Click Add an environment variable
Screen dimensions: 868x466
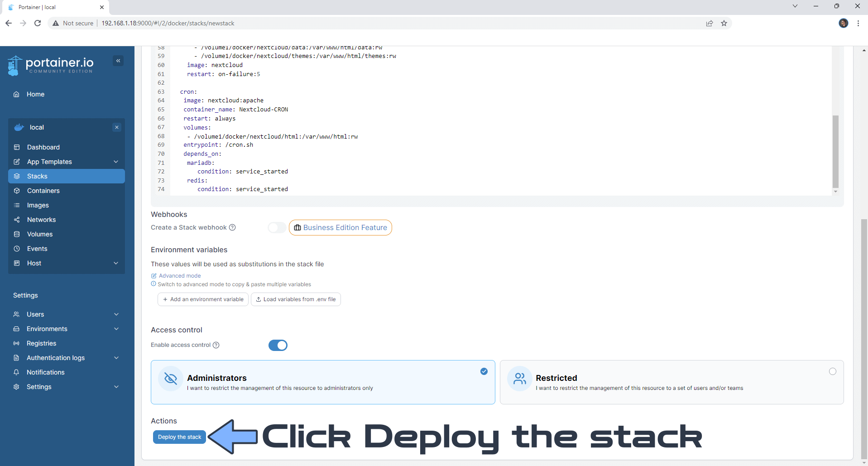click(202, 299)
